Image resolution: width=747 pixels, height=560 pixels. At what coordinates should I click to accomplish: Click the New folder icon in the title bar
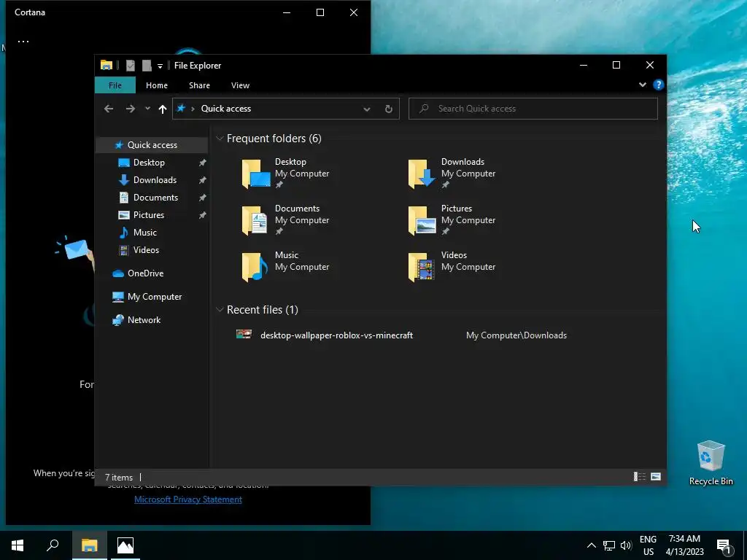(147, 66)
